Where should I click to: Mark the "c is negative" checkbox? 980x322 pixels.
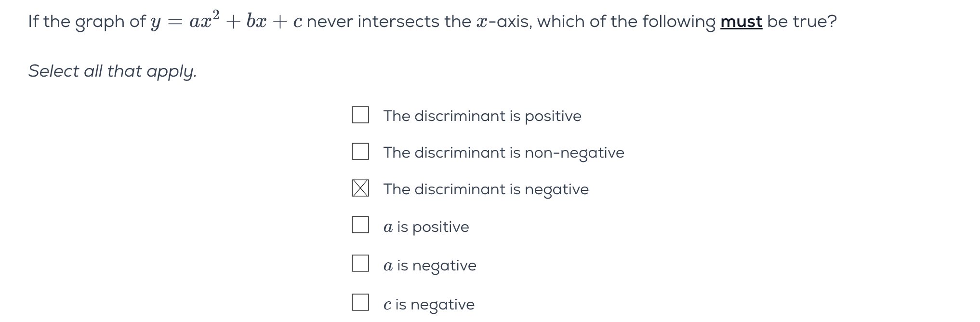point(360,302)
